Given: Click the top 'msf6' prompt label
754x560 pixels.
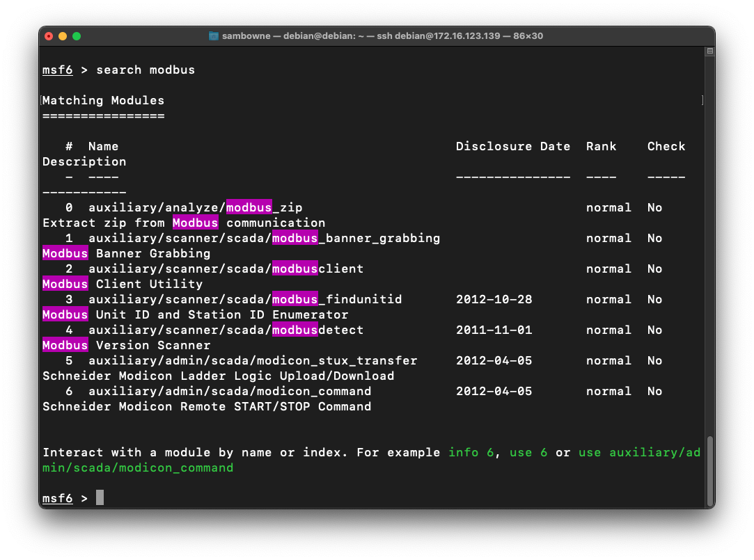Looking at the screenshot, I should 57,70.
